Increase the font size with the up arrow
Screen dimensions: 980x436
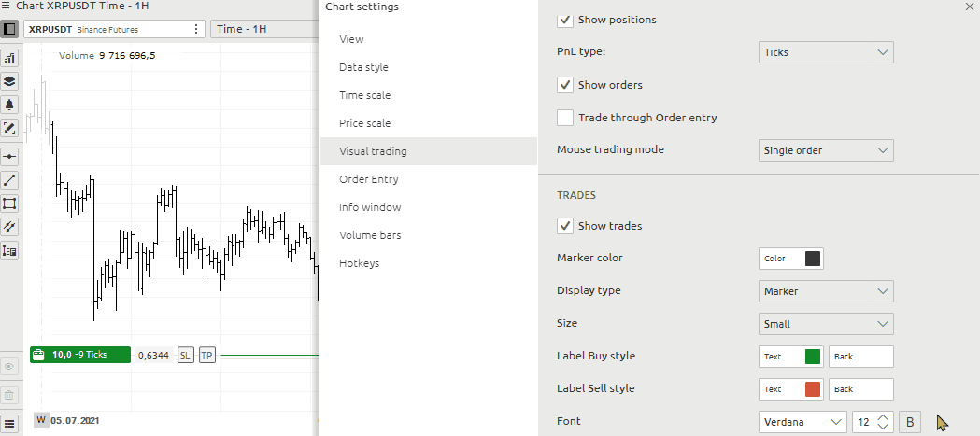point(883,417)
